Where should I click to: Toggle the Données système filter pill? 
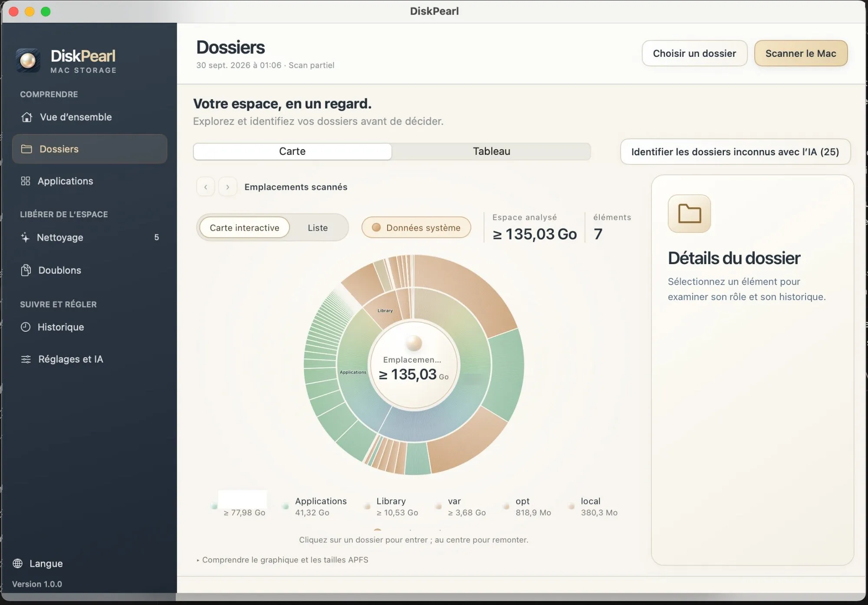pyautogui.click(x=416, y=228)
